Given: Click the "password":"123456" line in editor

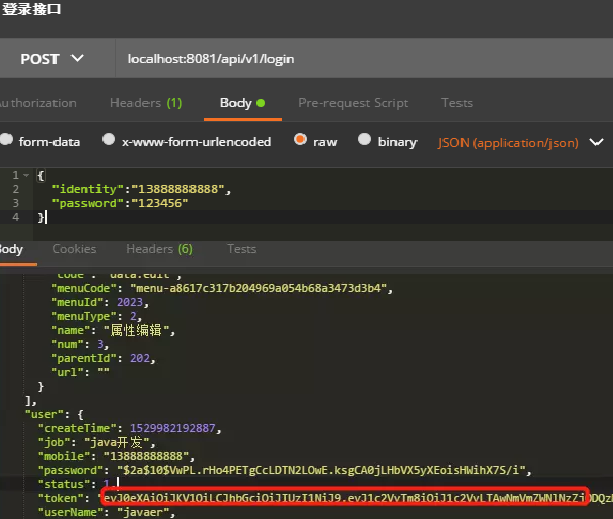Looking at the screenshot, I should (x=120, y=203).
